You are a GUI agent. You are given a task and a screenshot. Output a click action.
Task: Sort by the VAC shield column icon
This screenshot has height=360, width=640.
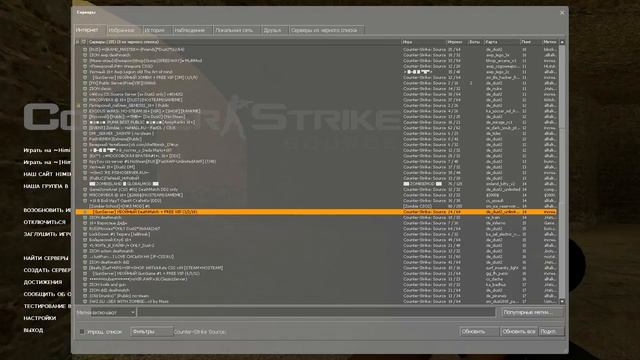[x=84, y=42]
